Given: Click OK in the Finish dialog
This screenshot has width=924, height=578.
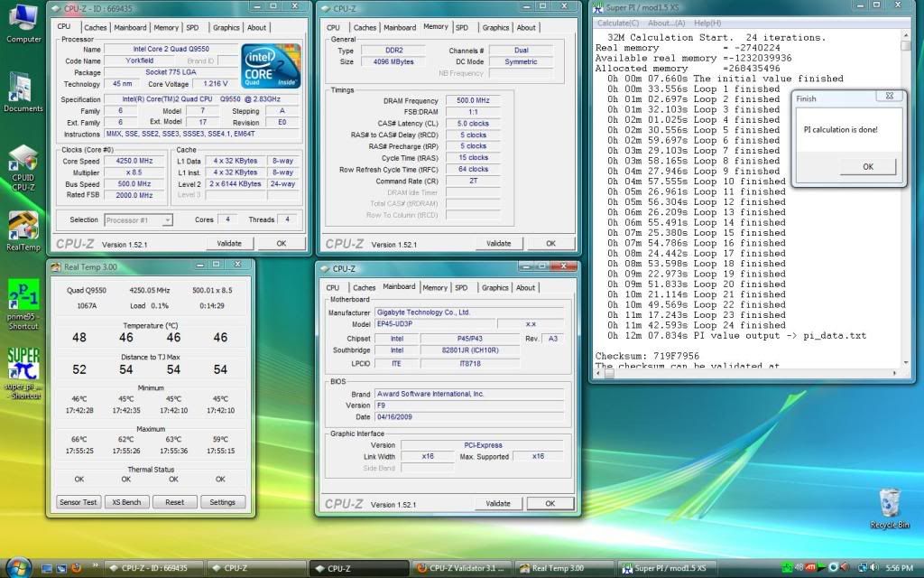Looking at the screenshot, I should (x=868, y=167).
